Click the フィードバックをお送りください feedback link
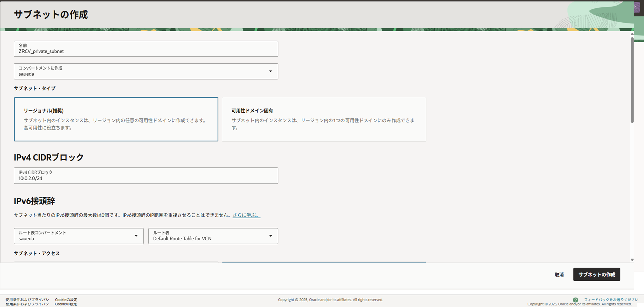644x307 pixels. 610,299
